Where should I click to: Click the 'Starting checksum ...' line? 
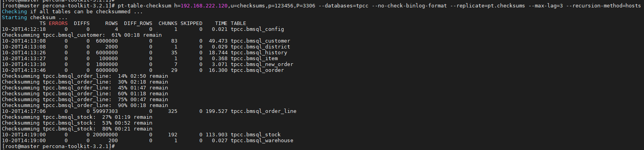click(x=35, y=18)
